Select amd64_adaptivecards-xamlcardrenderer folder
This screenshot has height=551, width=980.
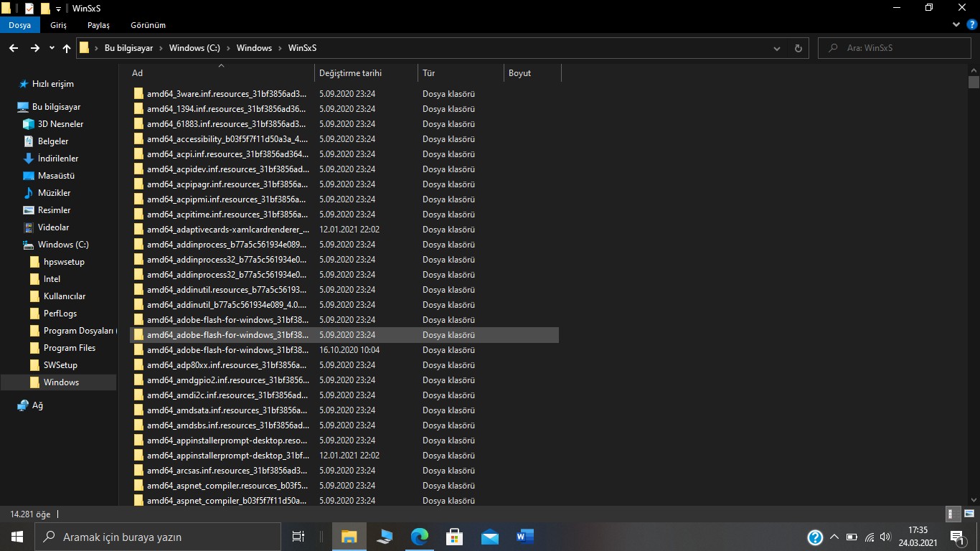coord(344,230)
